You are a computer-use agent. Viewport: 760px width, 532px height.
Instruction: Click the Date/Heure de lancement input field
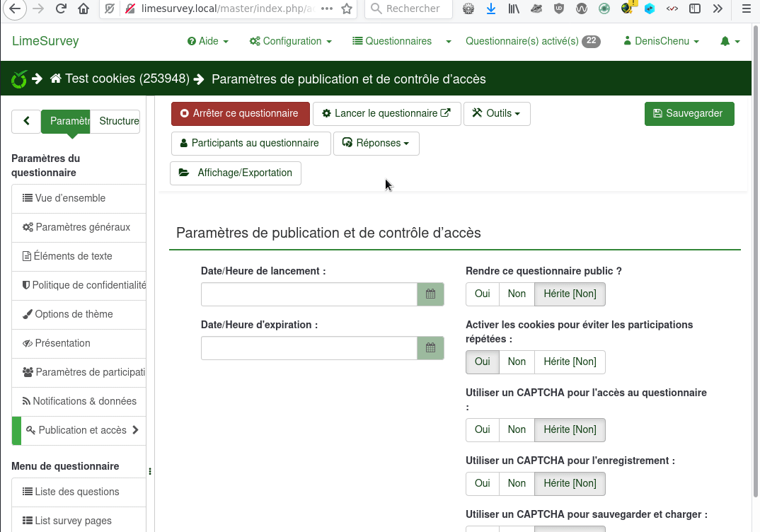(309, 294)
